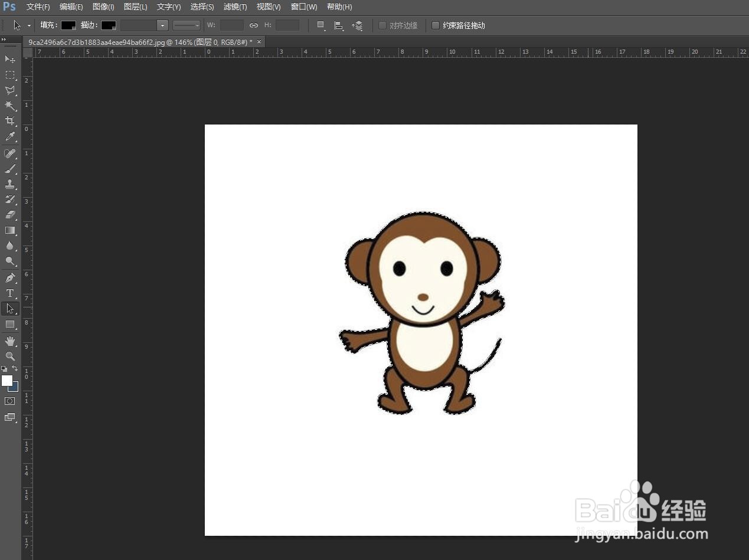Expand the stroke line style dropdown
Viewport: 749px width, 560px height.
[x=187, y=25]
